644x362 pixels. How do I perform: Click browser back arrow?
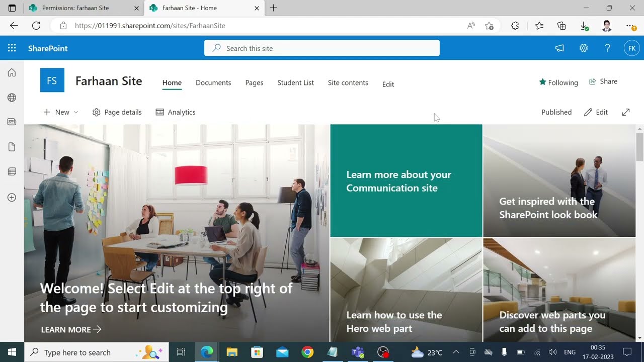(14, 26)
